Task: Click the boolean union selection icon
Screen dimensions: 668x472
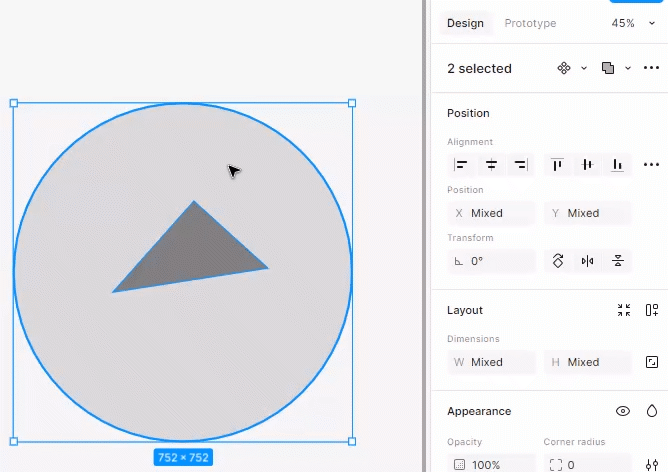Action: click(608, 68)
